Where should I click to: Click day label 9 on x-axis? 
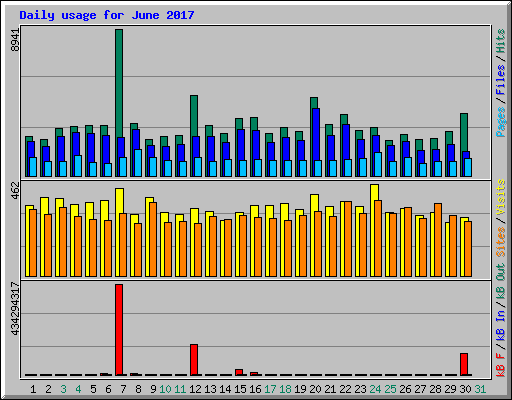[x=153, y=389]
